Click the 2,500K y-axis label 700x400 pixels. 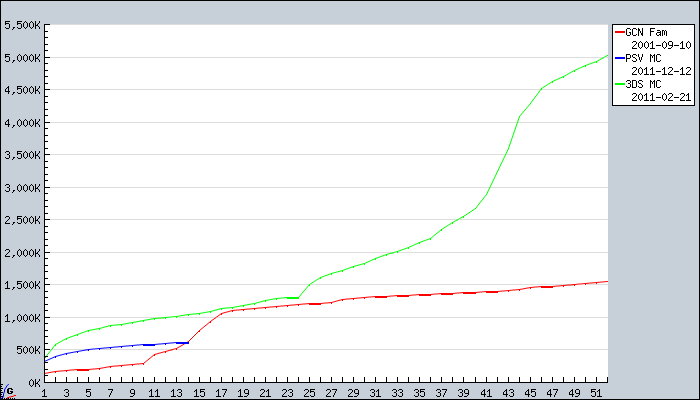tap(22, 220)
